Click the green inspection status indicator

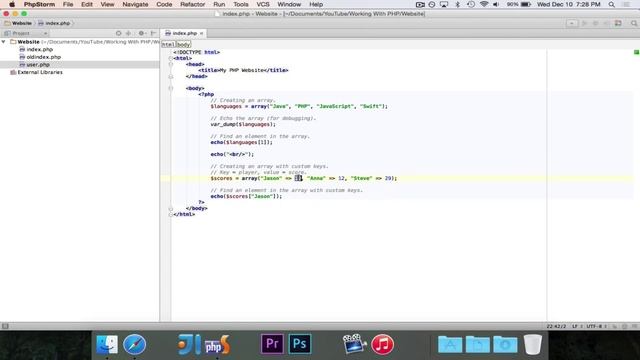coord(636,52)
